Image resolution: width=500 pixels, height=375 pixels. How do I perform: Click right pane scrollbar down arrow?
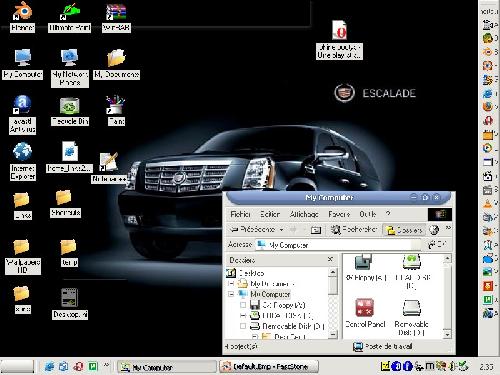(447, 334)
